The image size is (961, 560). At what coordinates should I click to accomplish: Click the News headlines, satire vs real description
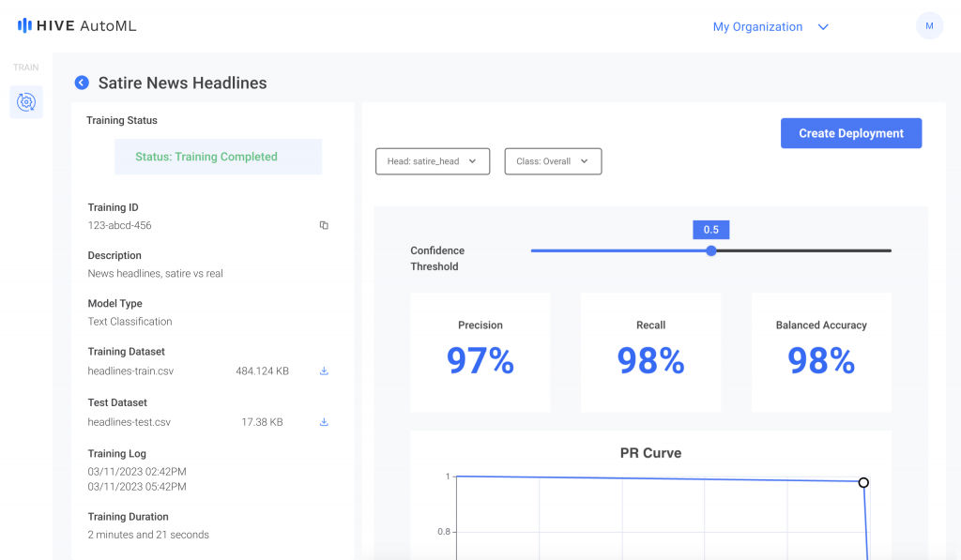[x=155, y=273]
